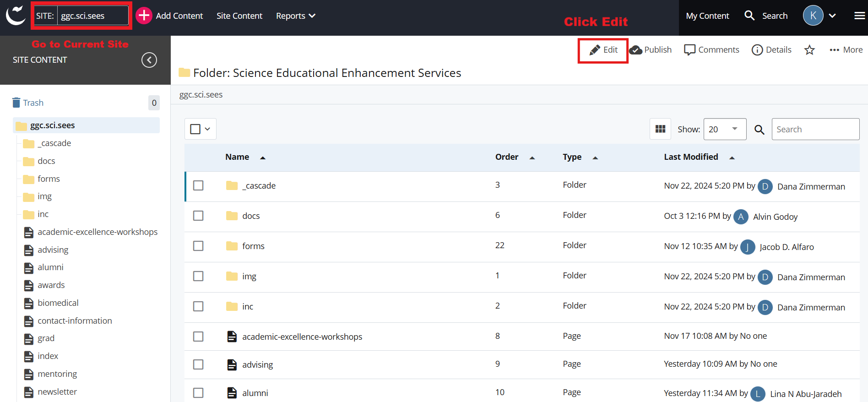This screenshot has width=868, height=402.
Task: Click the folder list Search field
Action: click(x=815, y=129)
